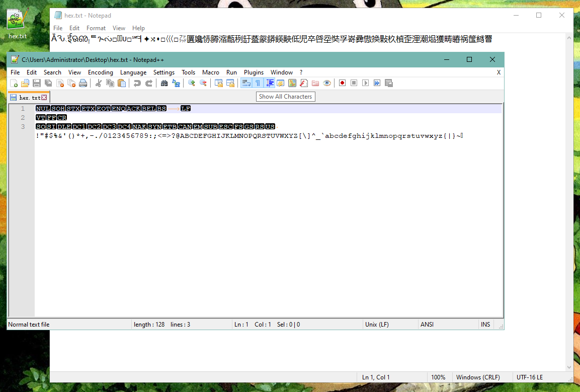This screenshot has height=392, width=580.
Task: Open the Help menu in Notepad
Action: pos(138,28)
